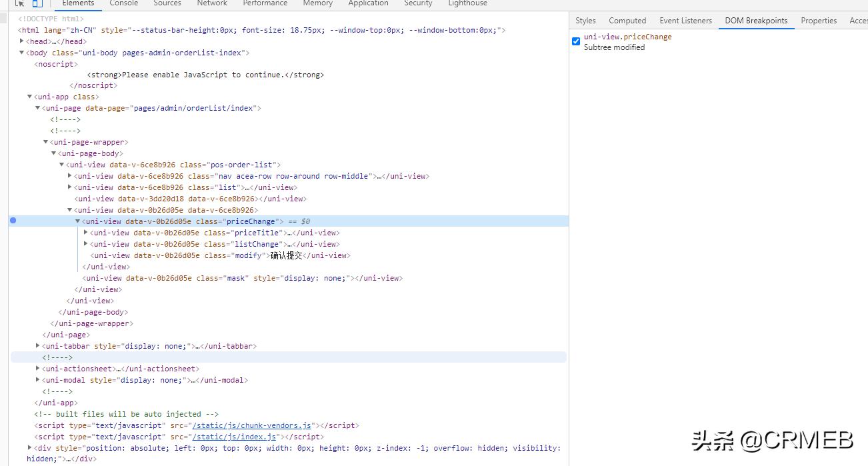This screenshot has height=466, width=868.
Task: Expand the uni-actionsheet element
Action: 38,369
